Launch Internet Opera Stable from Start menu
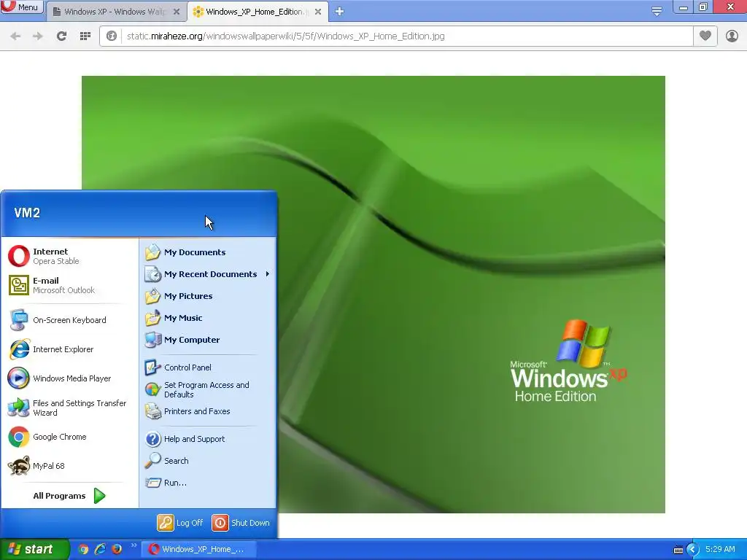 click(69, 256)
